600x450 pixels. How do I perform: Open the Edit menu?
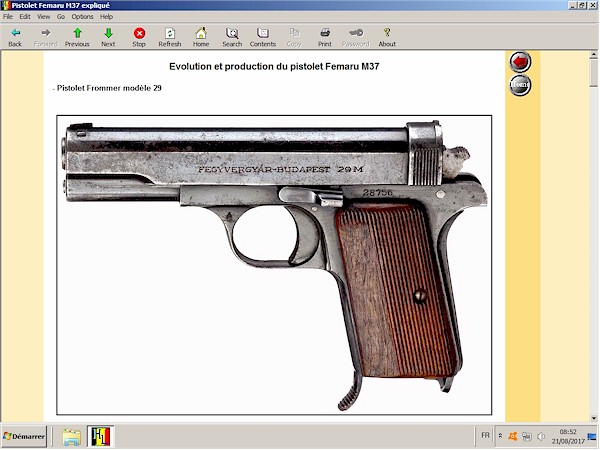click(25, 16)
